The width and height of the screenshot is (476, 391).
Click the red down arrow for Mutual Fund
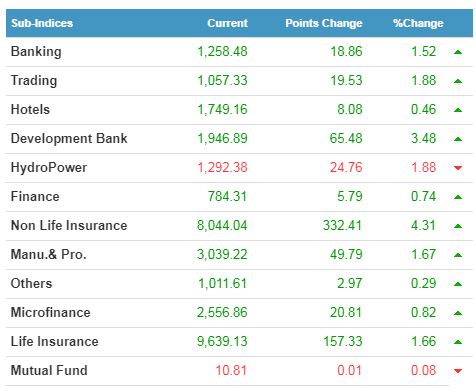point(458,371)
